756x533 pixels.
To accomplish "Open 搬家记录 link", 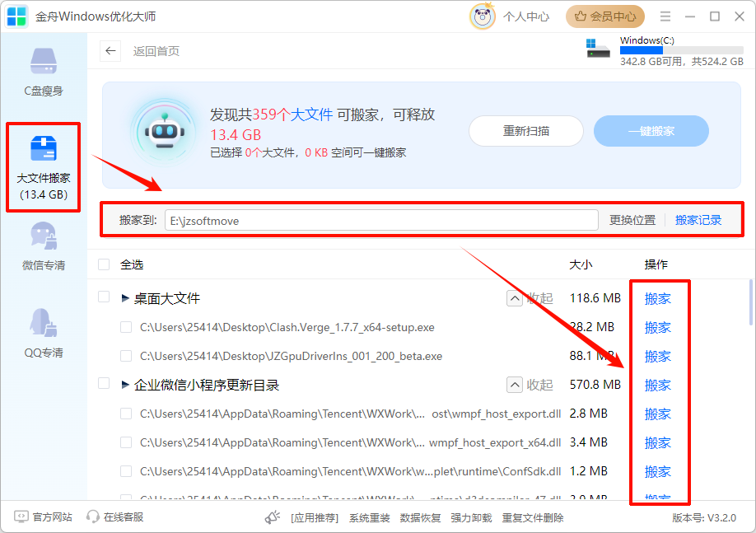I will pos(698,221).
